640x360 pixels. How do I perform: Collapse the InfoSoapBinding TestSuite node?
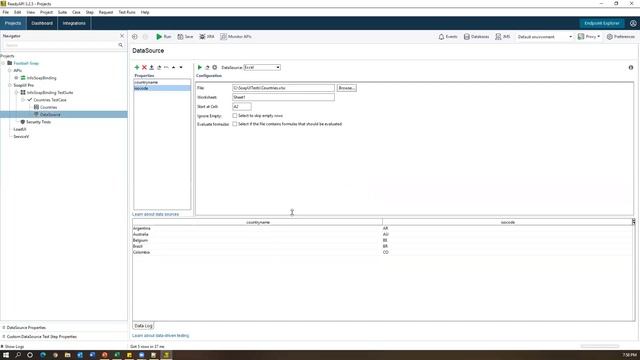tap(16, 93)
